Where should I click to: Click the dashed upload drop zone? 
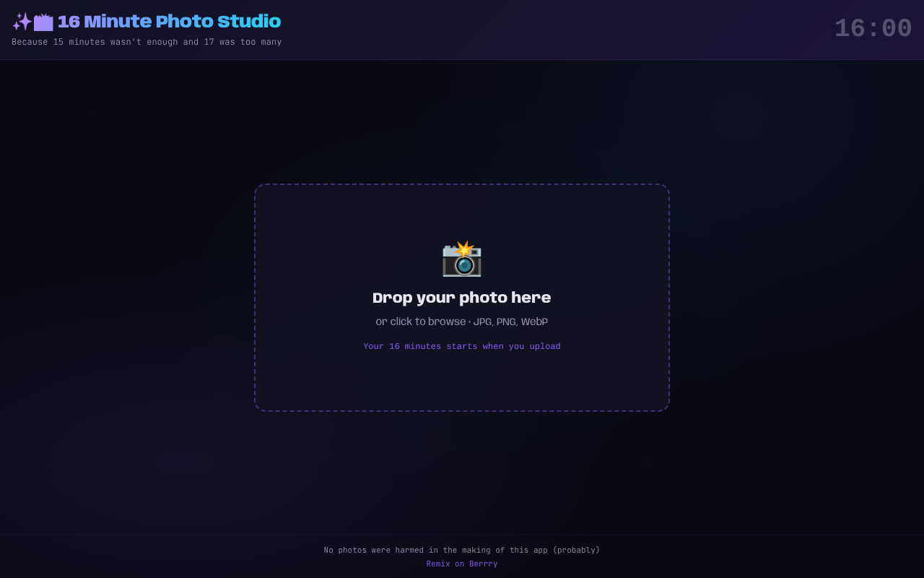click(x=461, y=383)
